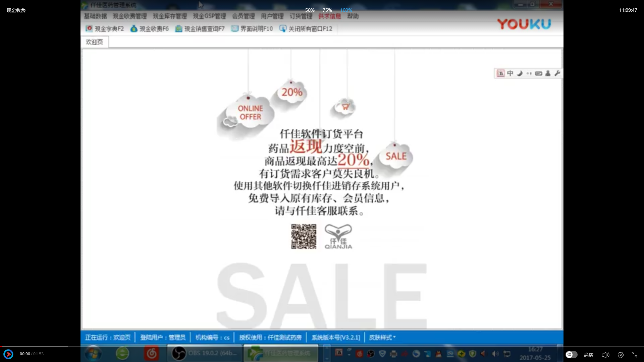
Task: Click the QR code image on welcome page
Action: point(304,237)
